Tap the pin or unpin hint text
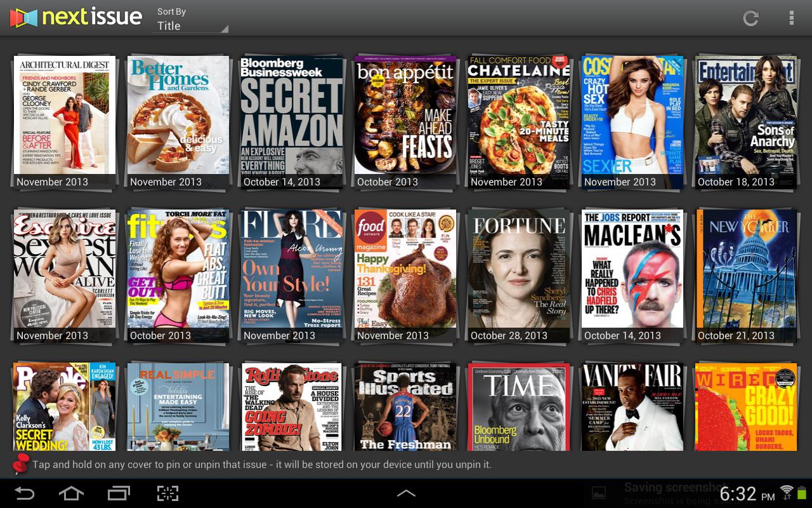 point(262,464)
